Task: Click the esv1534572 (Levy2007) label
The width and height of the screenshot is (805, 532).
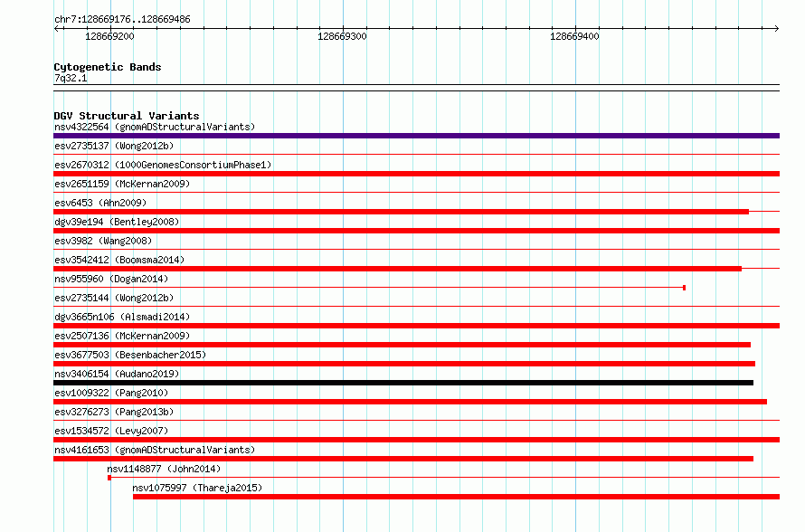Action: coord(111,431)
